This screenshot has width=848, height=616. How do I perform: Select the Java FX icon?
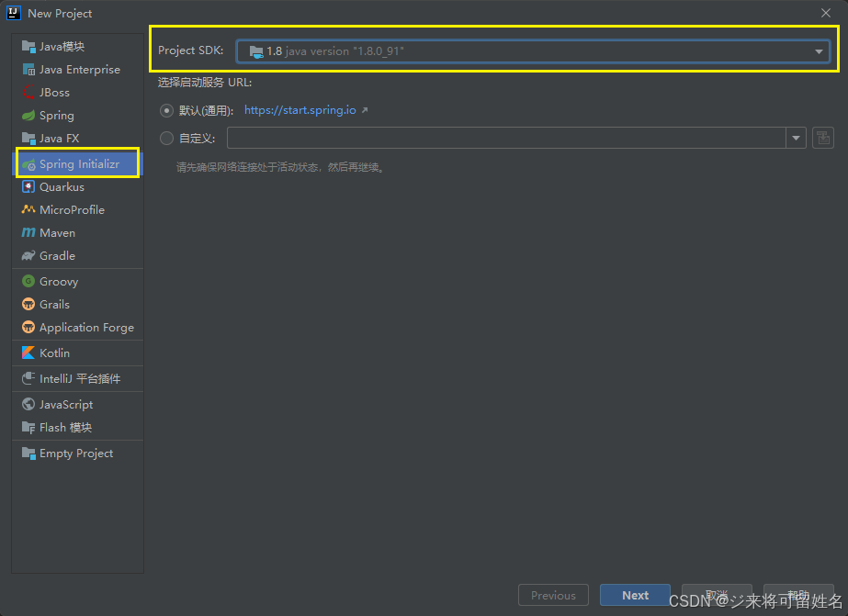28,139
